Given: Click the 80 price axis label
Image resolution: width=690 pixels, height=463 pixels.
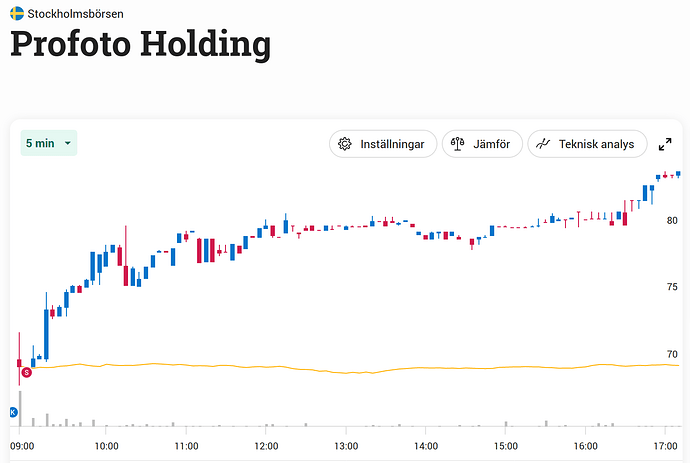Looking at the screenshot, I should coord(671,220).
